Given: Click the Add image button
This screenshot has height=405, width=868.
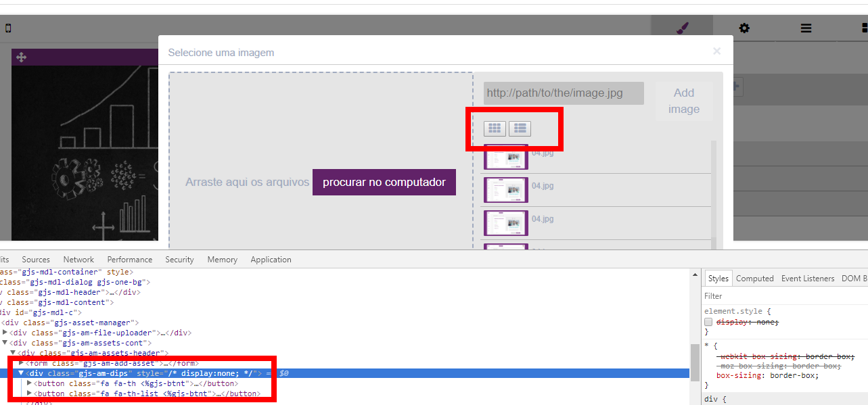Looking at the screenshot, I should [x=684, y=101].
